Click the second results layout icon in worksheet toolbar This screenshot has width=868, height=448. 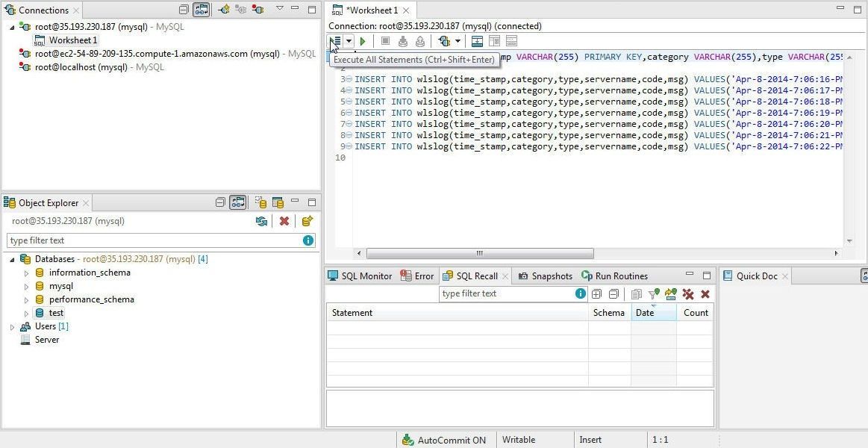(494, 41)
